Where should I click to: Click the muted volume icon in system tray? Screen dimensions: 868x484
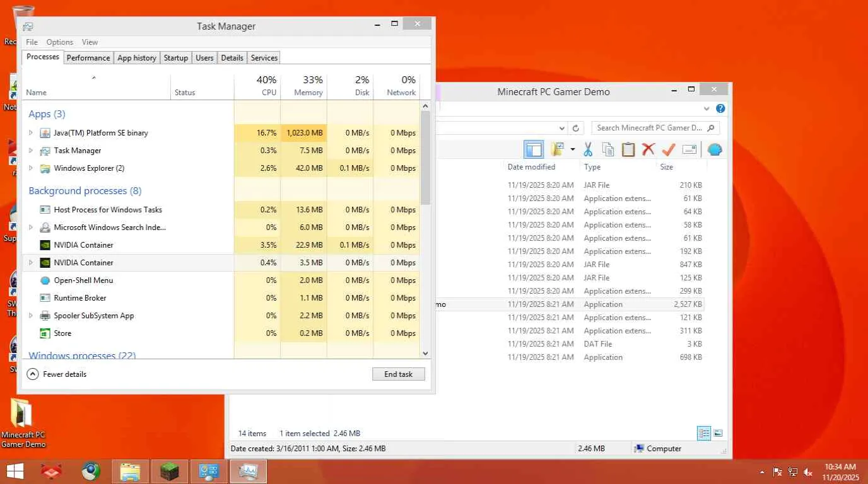click(808, 472)
